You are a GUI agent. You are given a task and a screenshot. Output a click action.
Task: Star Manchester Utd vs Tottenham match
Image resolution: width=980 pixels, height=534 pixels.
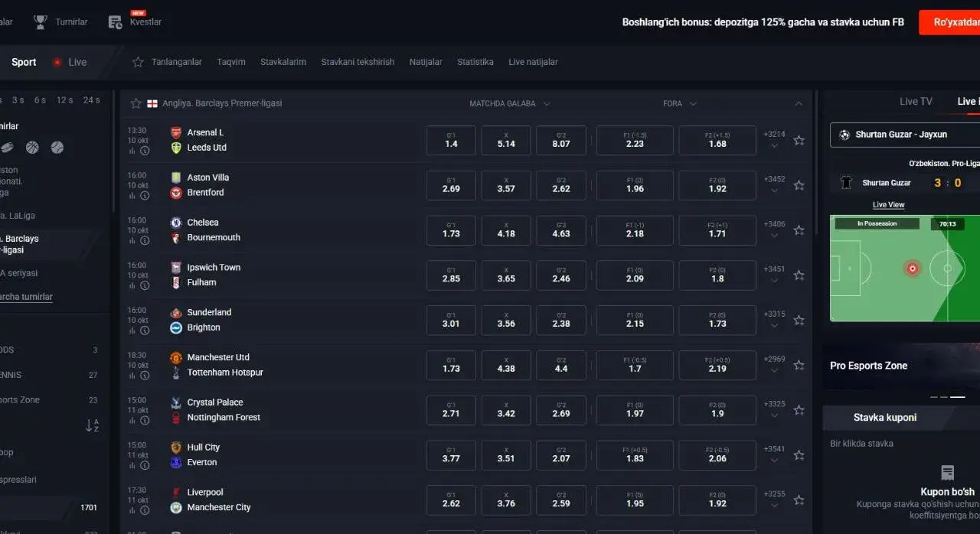799,365
